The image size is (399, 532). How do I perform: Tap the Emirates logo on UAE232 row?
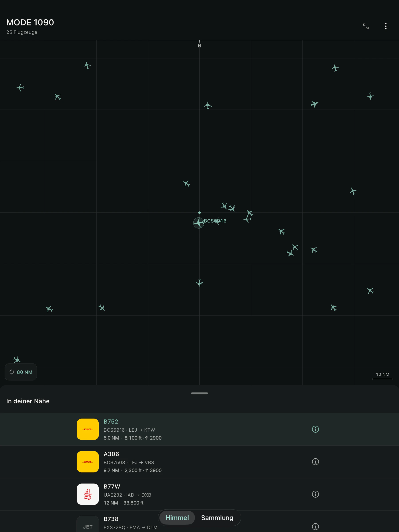[88, 494]
